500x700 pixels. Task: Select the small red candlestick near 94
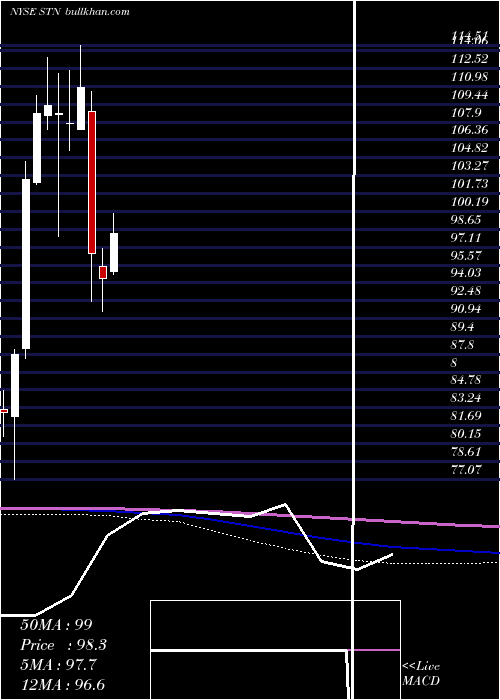103,272
